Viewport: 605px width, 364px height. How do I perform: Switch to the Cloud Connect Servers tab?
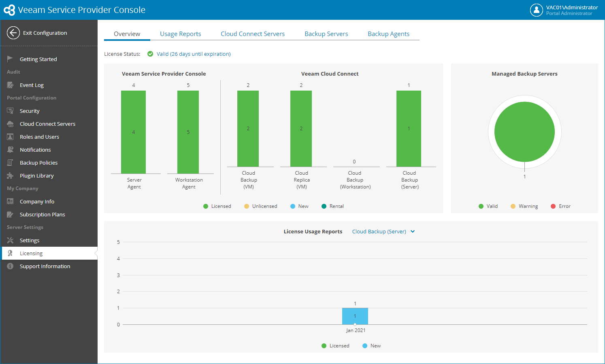(x=253, y=34)
